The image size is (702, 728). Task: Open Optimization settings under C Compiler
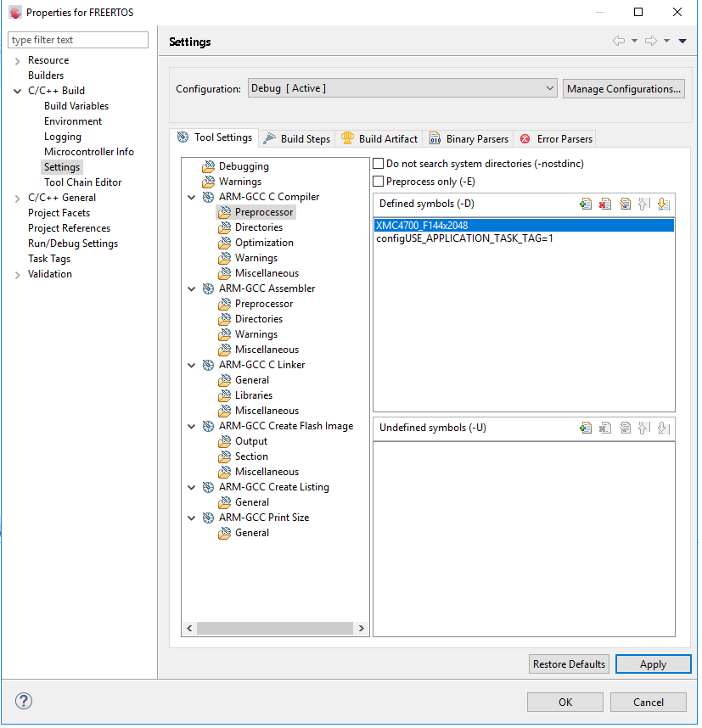(264, 243)
